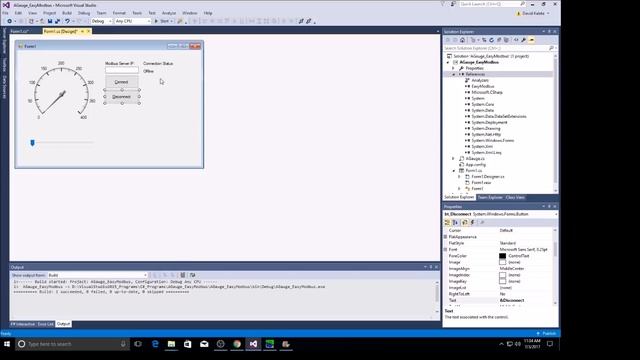Switch to Class View tab
The width and height of the screenshot is (640, 360).
click(x=515, y=198)
